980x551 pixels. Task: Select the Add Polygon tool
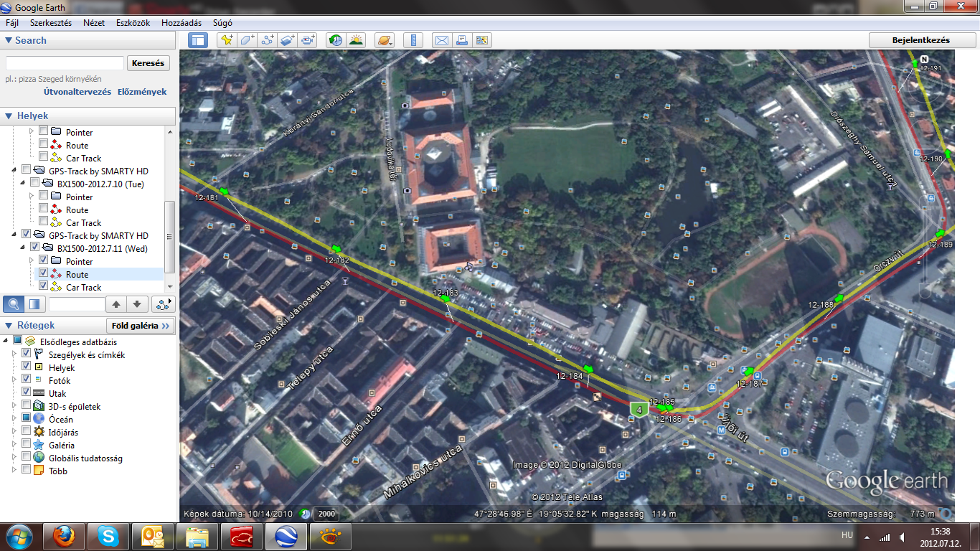point(248,40)
